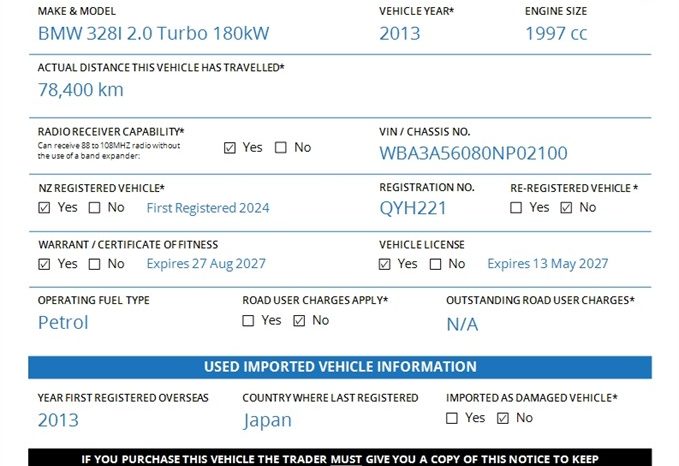Check Yes for Road User Charges Apply
679x466 pixels.
[x=248, y=321]
